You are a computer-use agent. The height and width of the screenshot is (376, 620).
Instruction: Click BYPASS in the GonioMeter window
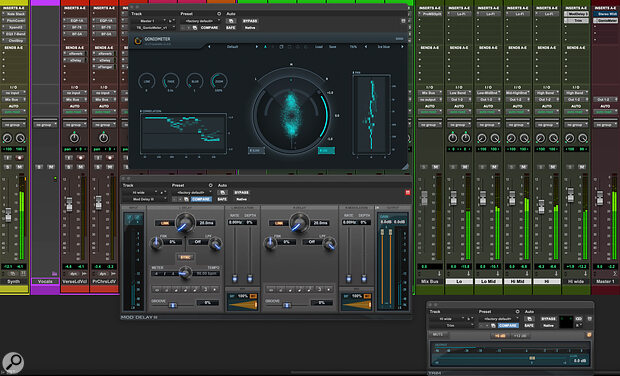(x=250, y=21)
